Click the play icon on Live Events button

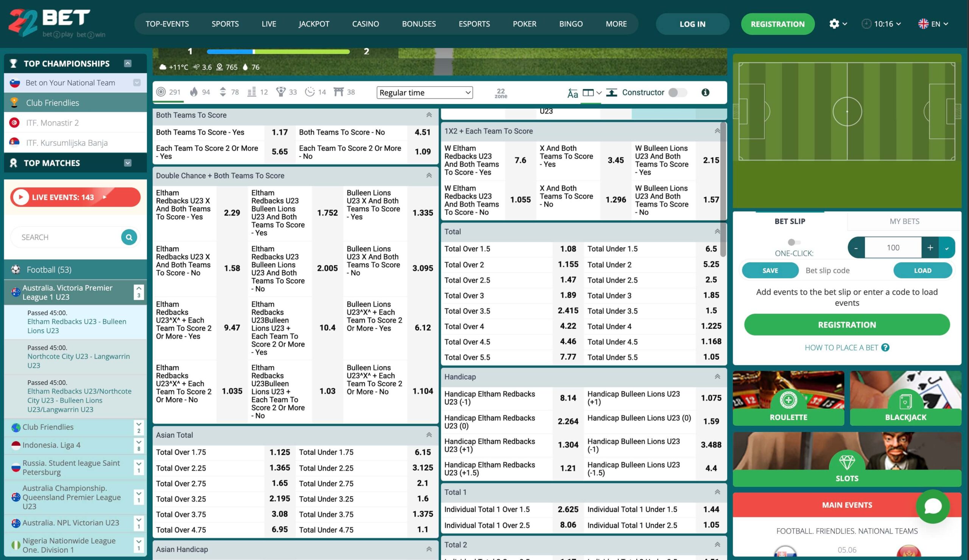tap(21, 197)
